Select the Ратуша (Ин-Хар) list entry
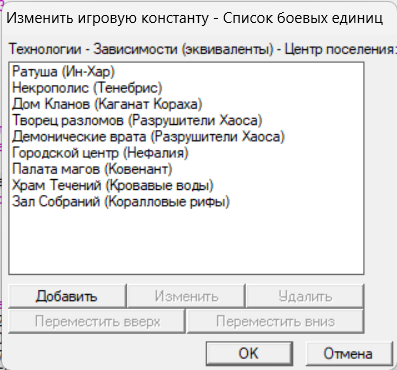Image resolution: width=397 pixels, height=370 pixels. click(x=63, y=71)
